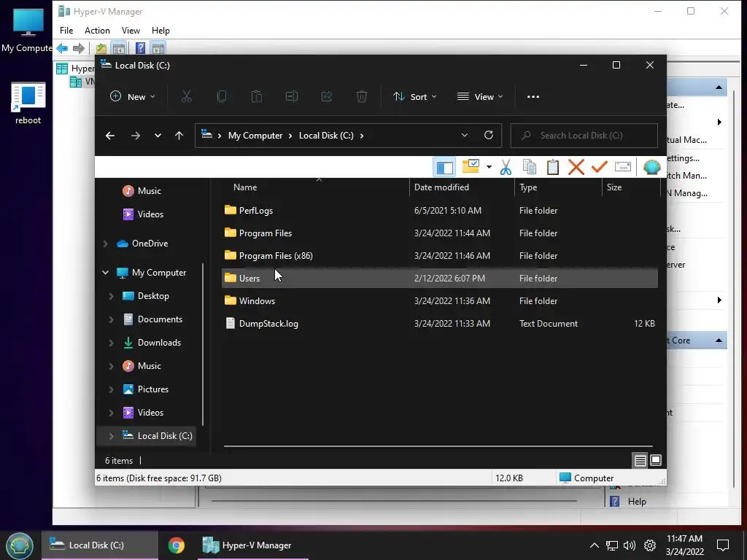Image resolution: width=747 pixels, height=560 pixels.
Task: Click the Search Local Disk (C:) field
Action: 584,136
